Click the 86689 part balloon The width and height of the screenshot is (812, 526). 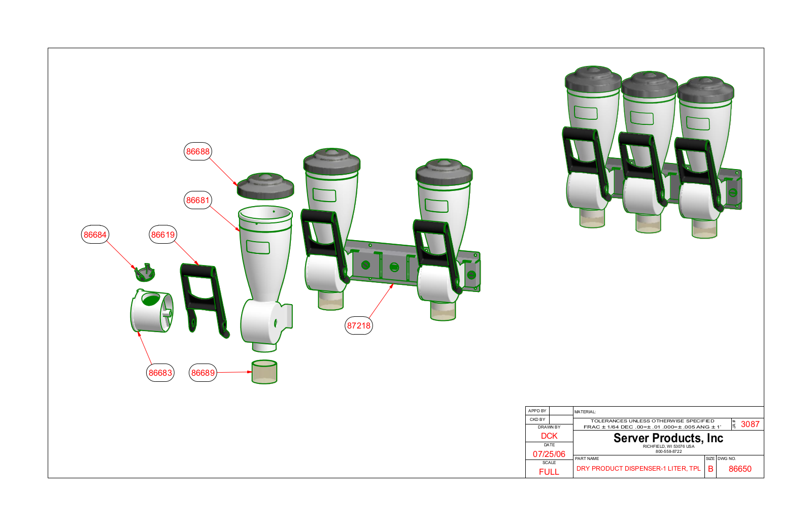point(203,373)
